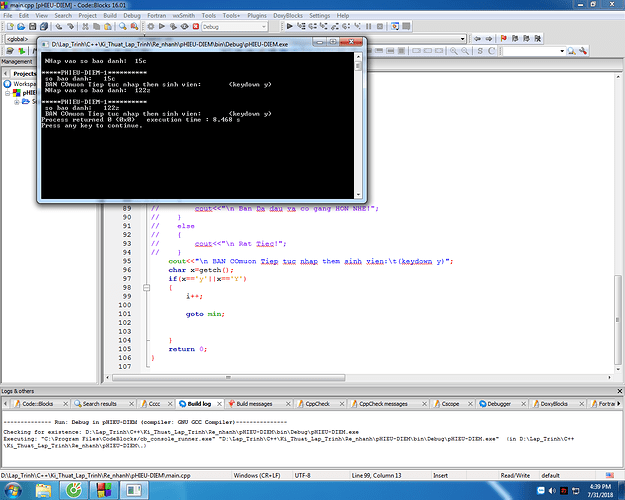Image resolution: width=625 pixels, height=500 pixels.
Task: Open the Plugins menu
Action: [258, 16]
